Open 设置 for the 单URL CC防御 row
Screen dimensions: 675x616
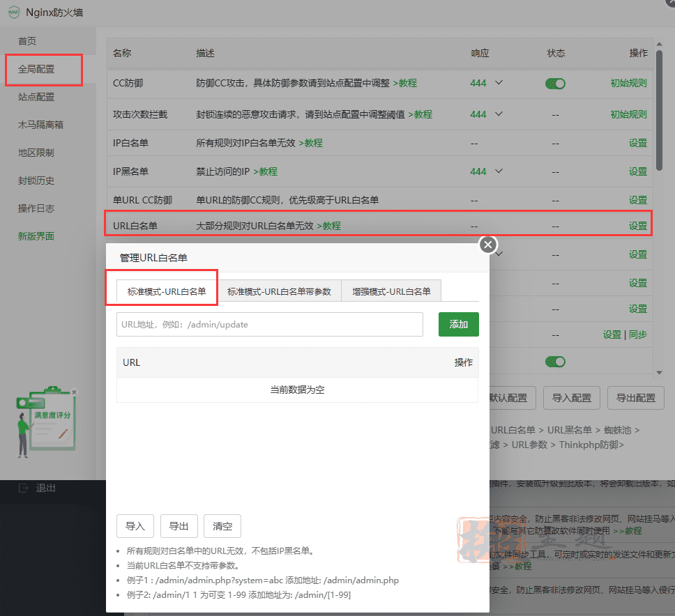(x=638, y=200)
